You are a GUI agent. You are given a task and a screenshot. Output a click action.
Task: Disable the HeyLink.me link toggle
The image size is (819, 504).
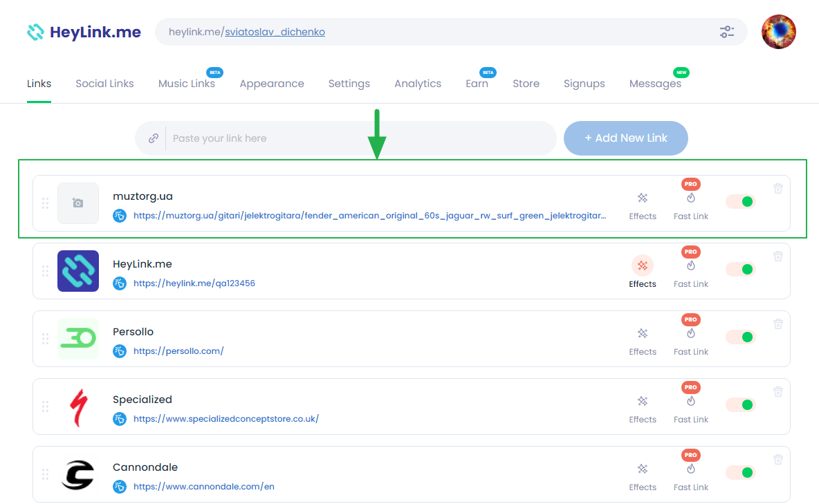coord(741,270)
